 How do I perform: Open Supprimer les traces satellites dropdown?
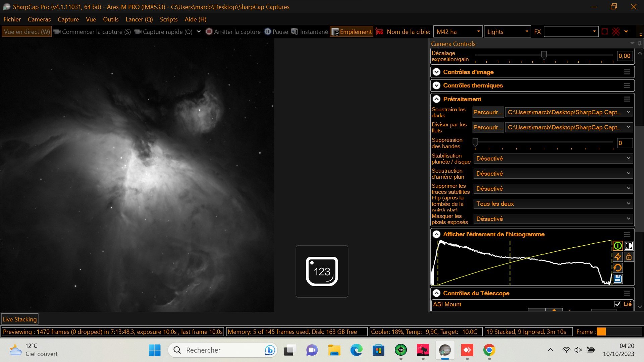coord(553,189)
